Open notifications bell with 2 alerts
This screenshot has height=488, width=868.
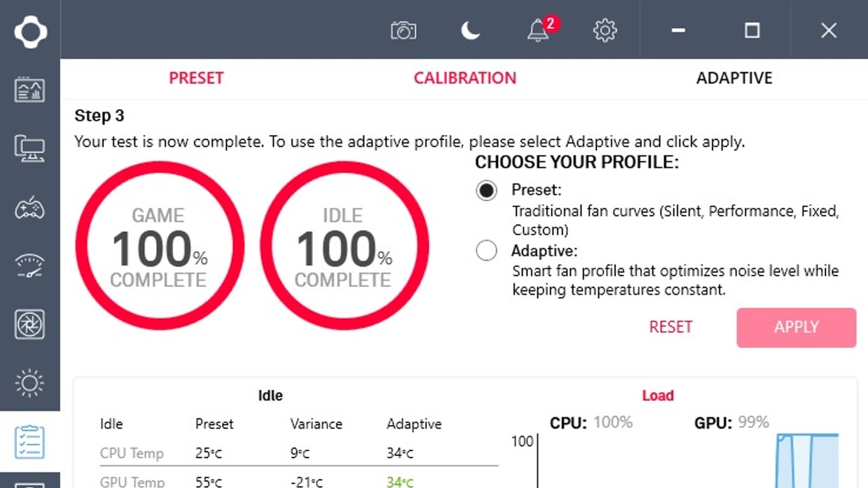[x=538, y=30]
